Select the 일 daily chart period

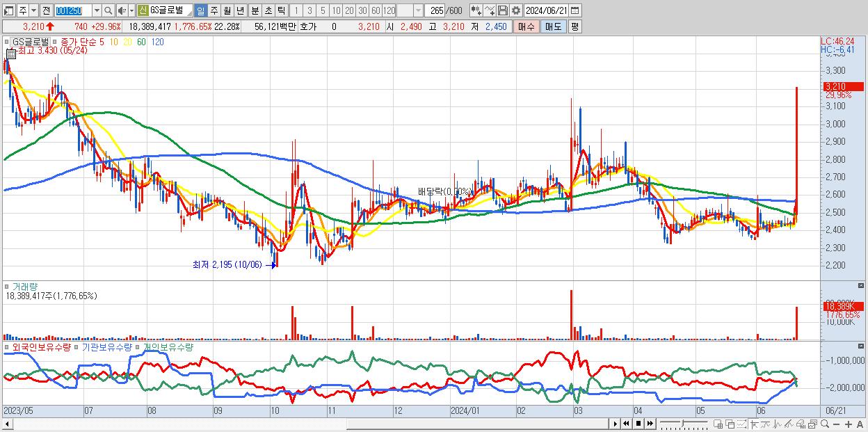200,10
